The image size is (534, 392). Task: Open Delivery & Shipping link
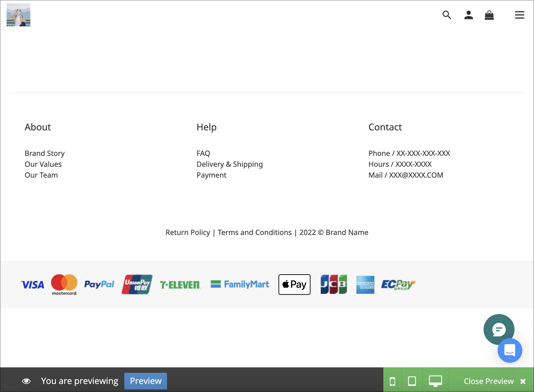coord(229,164)
